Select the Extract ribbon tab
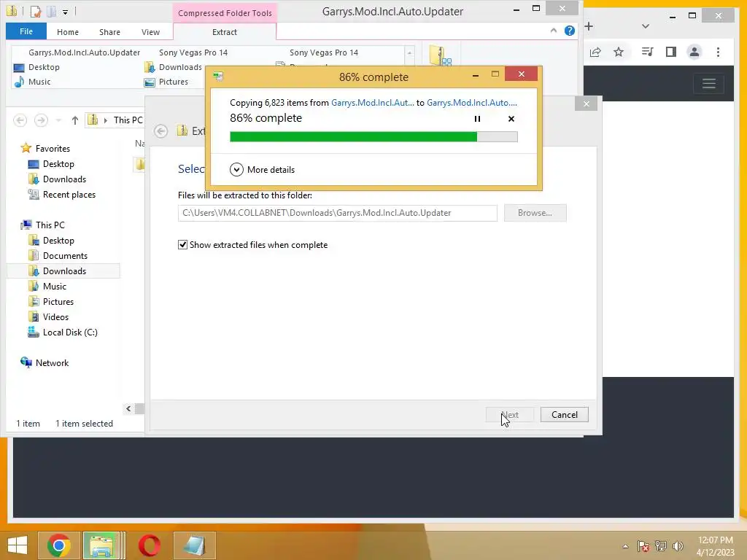The height and width of the screenshot is (560, 747). pyautogui.click(x=225, y=32)
